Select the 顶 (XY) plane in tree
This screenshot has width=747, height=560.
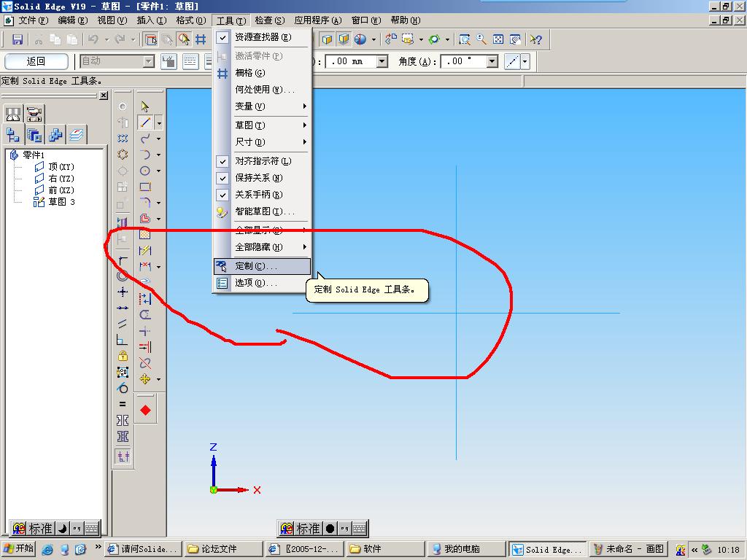[55, 167]
